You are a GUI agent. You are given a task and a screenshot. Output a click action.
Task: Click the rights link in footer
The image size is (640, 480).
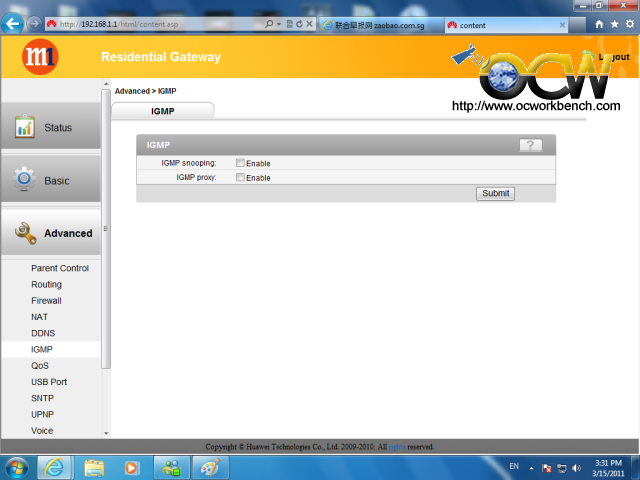point(397,447)
